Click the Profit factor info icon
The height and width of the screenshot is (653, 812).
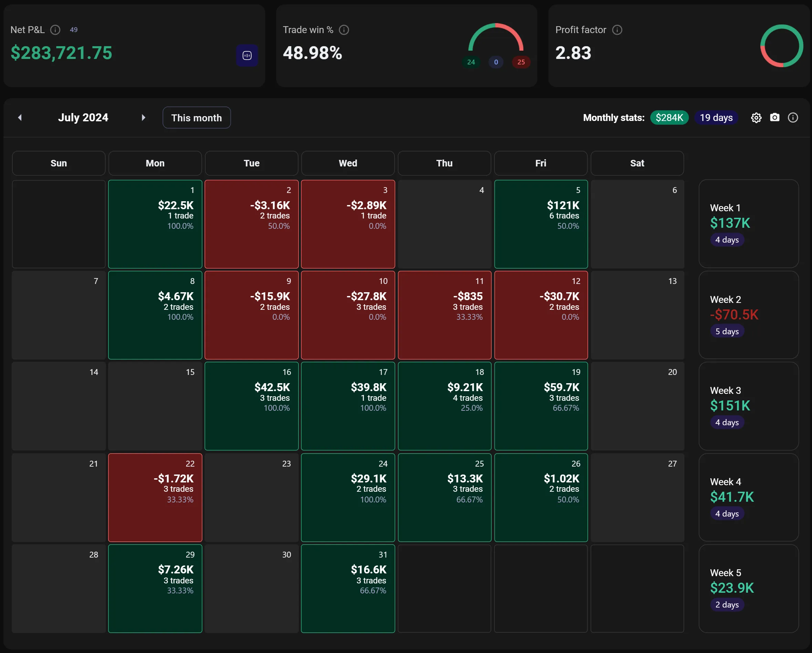coord(617,30)
